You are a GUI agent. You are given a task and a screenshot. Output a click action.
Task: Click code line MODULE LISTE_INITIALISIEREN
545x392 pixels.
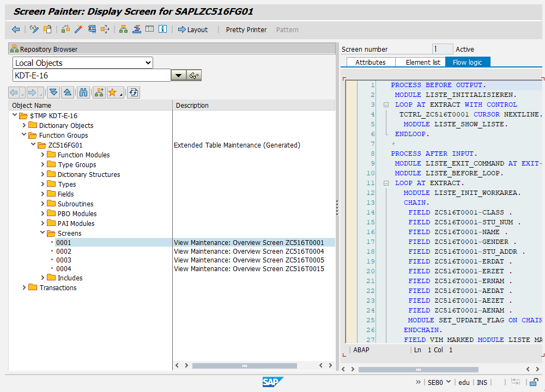pos(455,94)
